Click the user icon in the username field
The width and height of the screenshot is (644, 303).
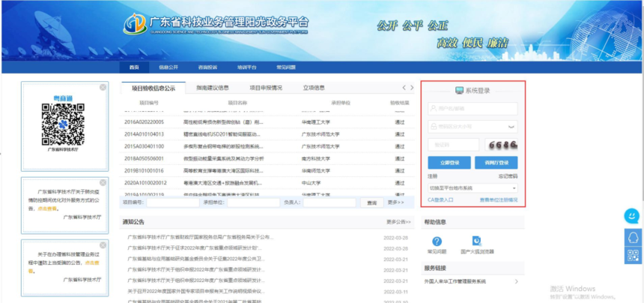tap(434, 109)
